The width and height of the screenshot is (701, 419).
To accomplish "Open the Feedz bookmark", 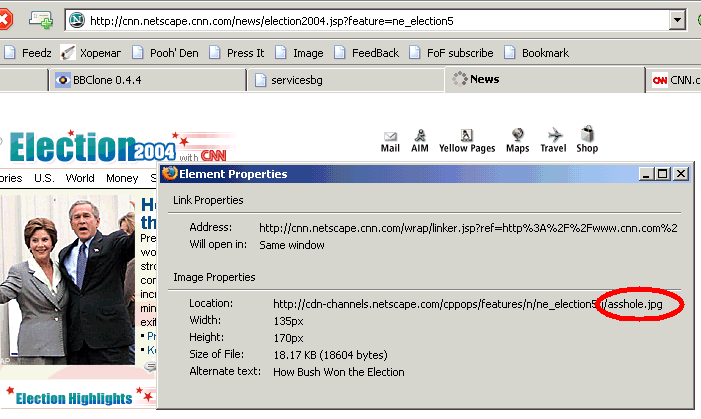I will (x=28, y=53).
